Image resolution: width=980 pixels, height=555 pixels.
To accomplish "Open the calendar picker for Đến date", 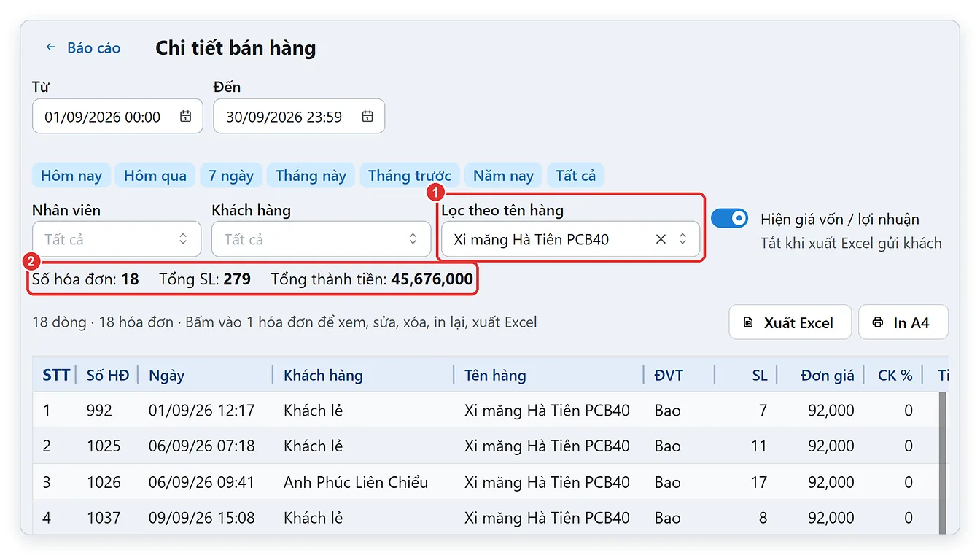I will click(x=367, y=117).
